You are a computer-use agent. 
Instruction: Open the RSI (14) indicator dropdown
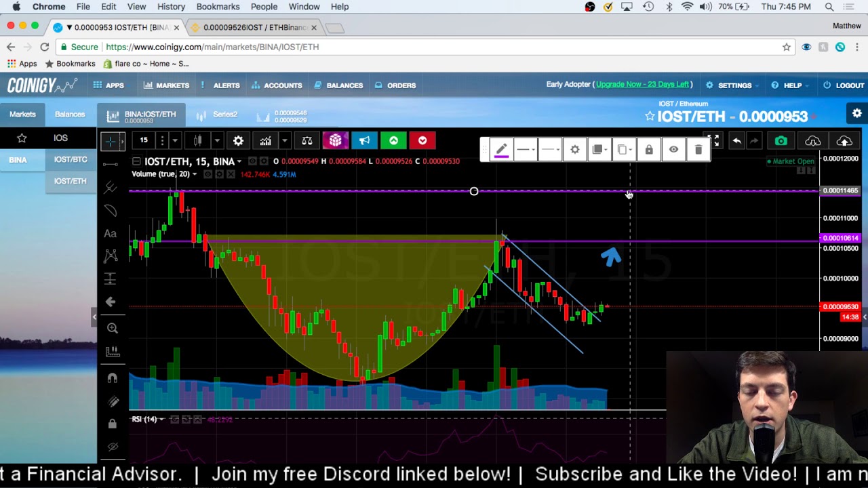(x=161, y=420)
